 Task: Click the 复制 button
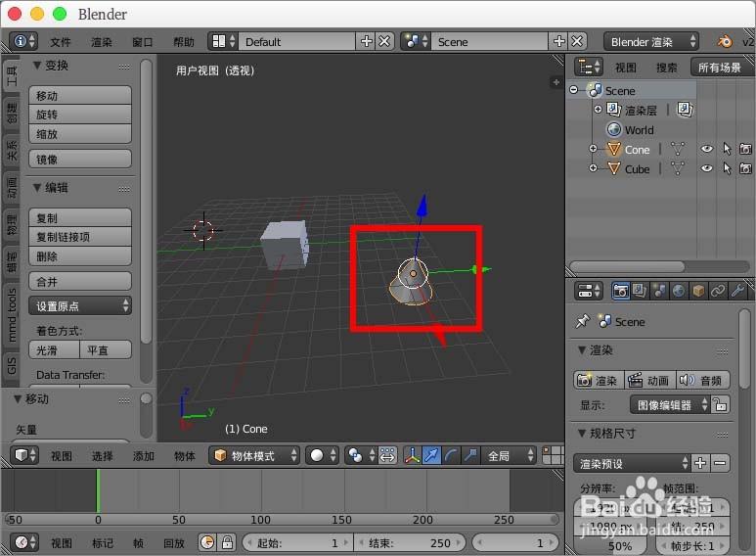click(80, 218)
